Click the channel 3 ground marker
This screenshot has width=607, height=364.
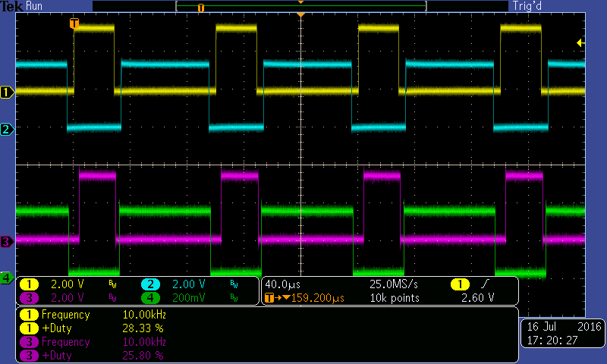tap(7, 242)
